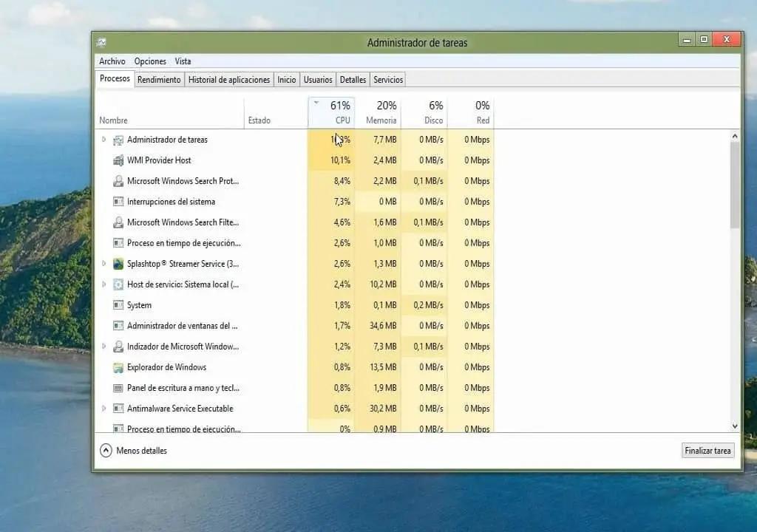Sort by the Estado column header
The width and height of the screenshot is (757, 532).
[276, 112]
